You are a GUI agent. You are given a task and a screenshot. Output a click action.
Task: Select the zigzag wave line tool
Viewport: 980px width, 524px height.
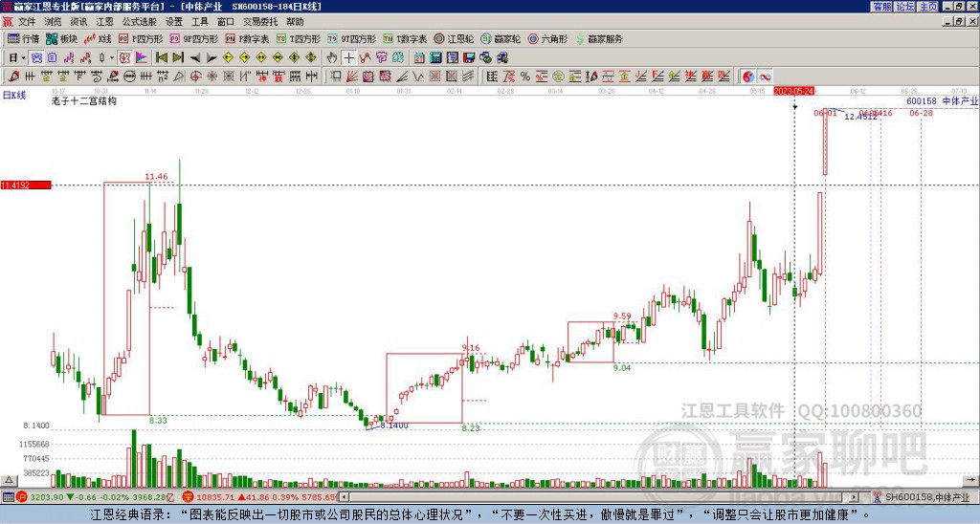click(418, 76)
